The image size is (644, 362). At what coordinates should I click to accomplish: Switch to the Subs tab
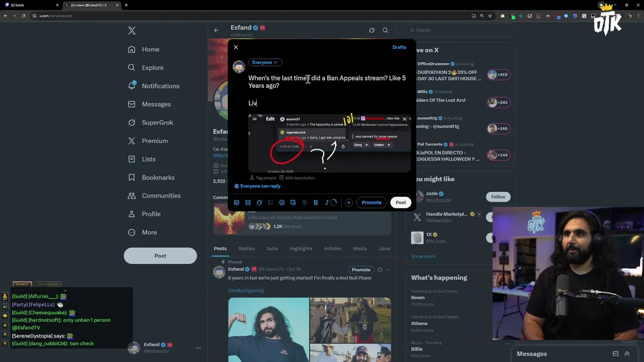coord(272,248)
